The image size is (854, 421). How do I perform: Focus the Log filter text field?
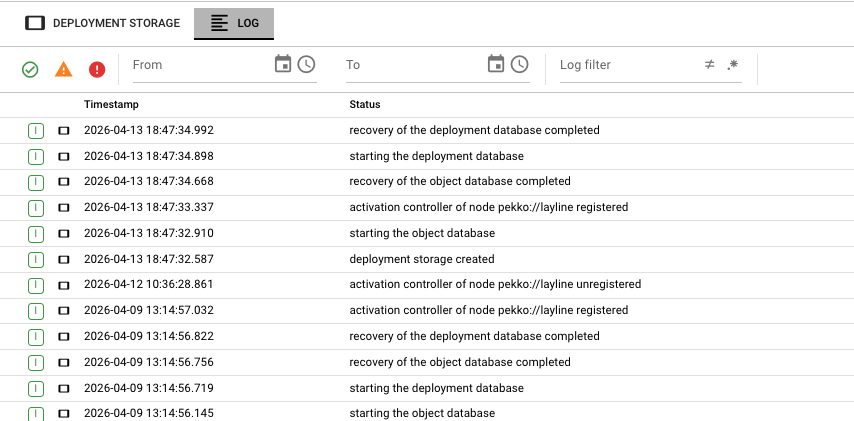(625, 65)
